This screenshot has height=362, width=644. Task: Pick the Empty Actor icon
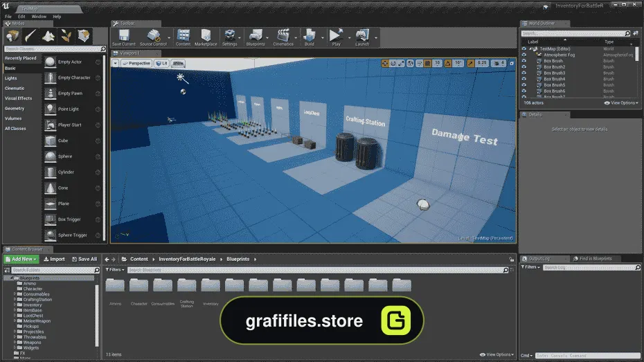(50, 62)
